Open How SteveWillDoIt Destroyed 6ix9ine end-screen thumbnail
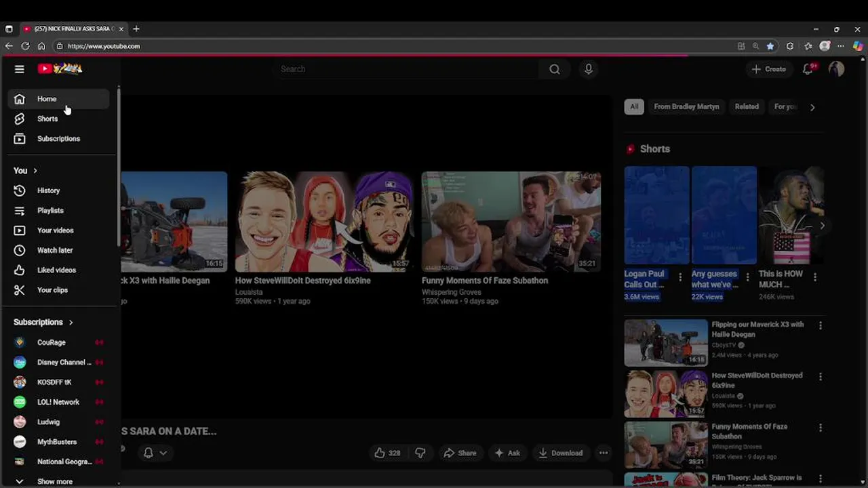This screenshot has width=868, height=488. (x=324, y=222)
